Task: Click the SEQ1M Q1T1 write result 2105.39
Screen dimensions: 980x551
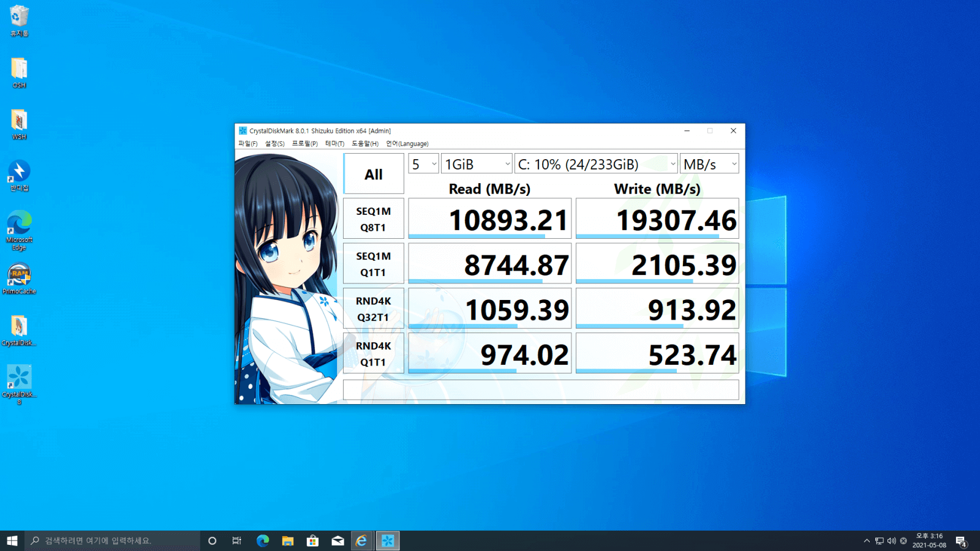Action: tap(657, 263)
